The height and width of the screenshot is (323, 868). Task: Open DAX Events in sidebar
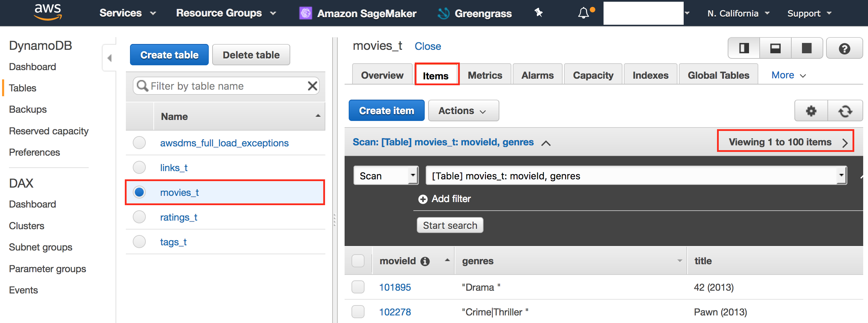[x=23, y=290]
